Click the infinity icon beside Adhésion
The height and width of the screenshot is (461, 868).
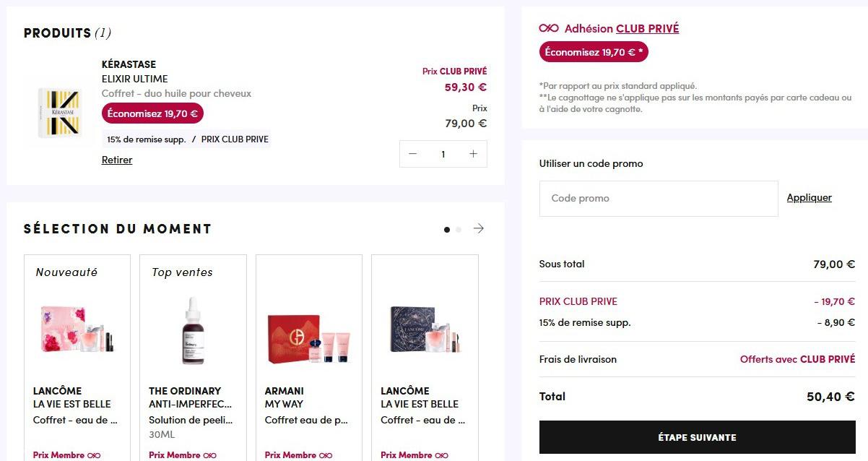[549, 28]
